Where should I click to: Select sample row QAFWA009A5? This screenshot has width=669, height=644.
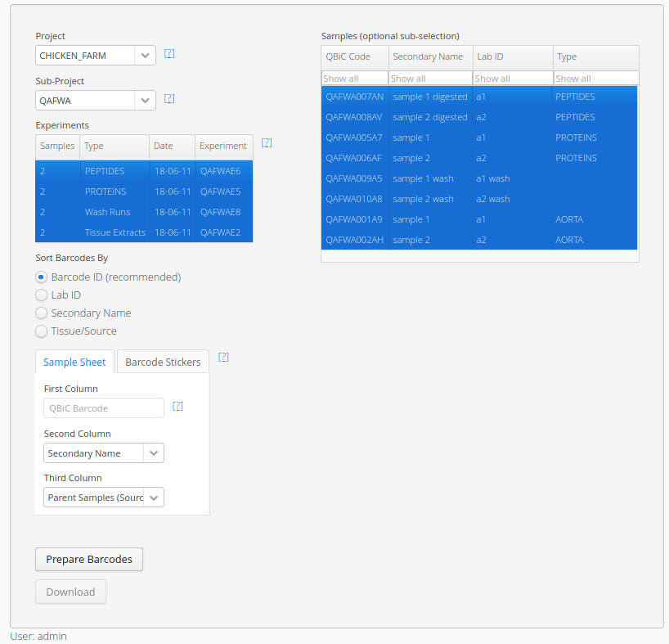click(479, 179)
